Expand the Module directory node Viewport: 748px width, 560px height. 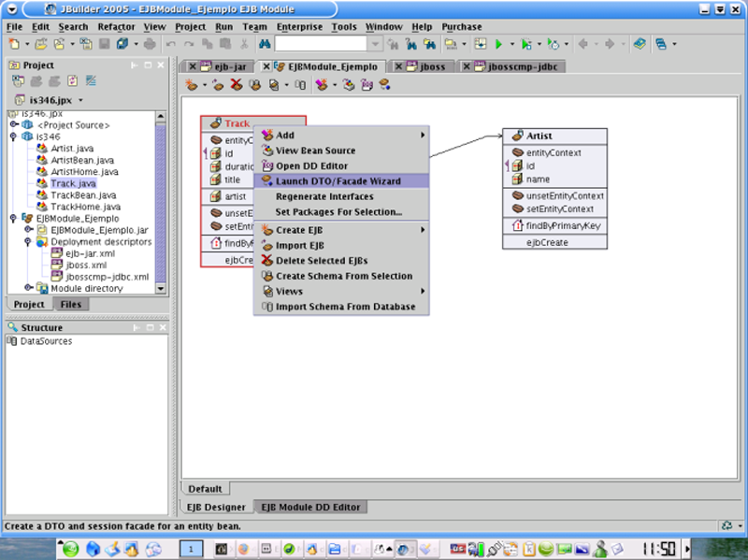(29, 288)
